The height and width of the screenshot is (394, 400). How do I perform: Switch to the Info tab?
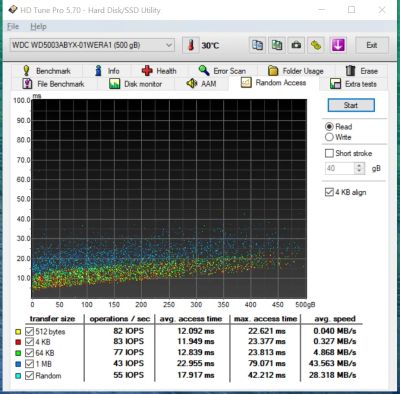(x=107, y=71)
